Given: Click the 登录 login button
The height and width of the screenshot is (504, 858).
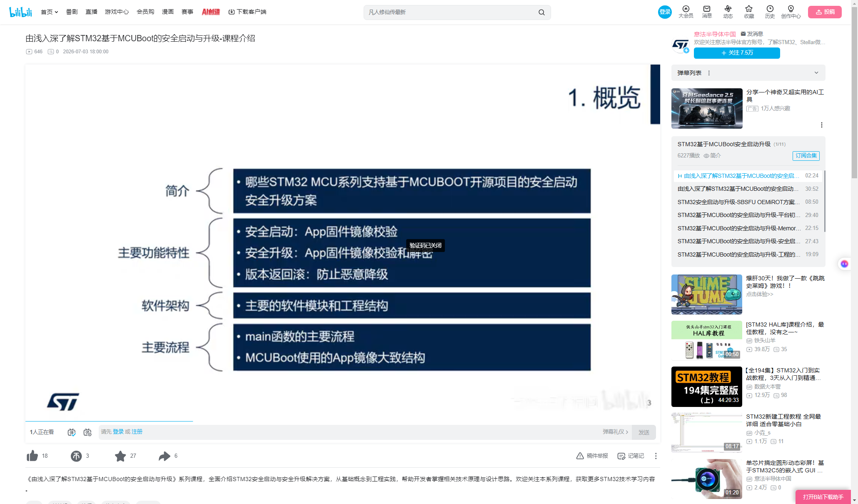Looking at the screenshot, I should tap(665, 12).
